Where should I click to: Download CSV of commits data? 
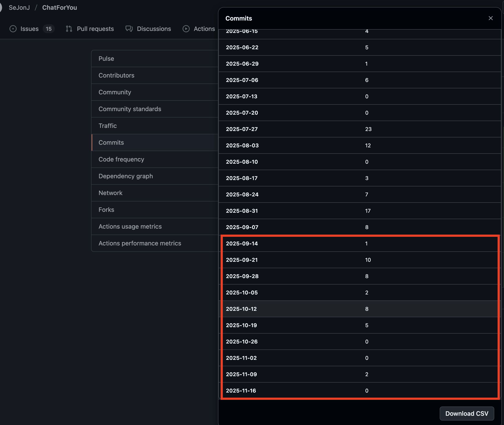(x=466, y=414)
